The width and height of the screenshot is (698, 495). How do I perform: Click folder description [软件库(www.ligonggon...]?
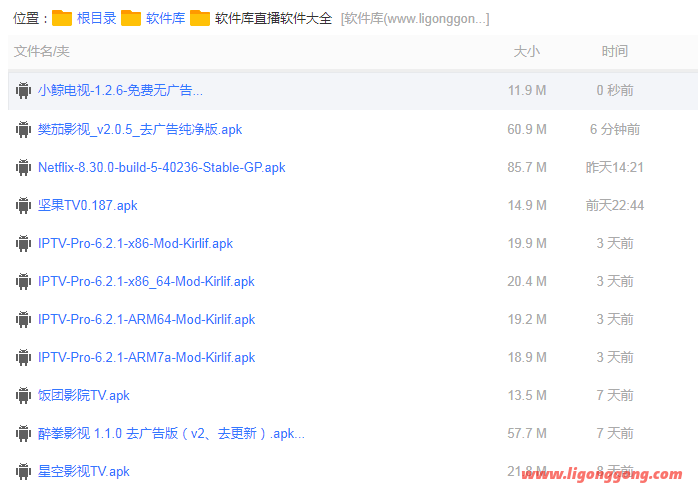pyautogui.click(x=415, y=19)
